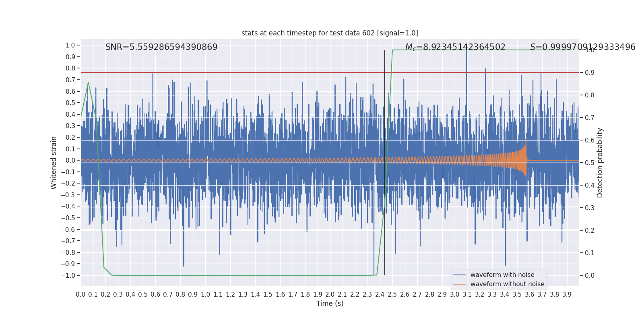The height and width of the screenshot is (322, 644).
Task: Click the S score annotation
Action: 582,47
